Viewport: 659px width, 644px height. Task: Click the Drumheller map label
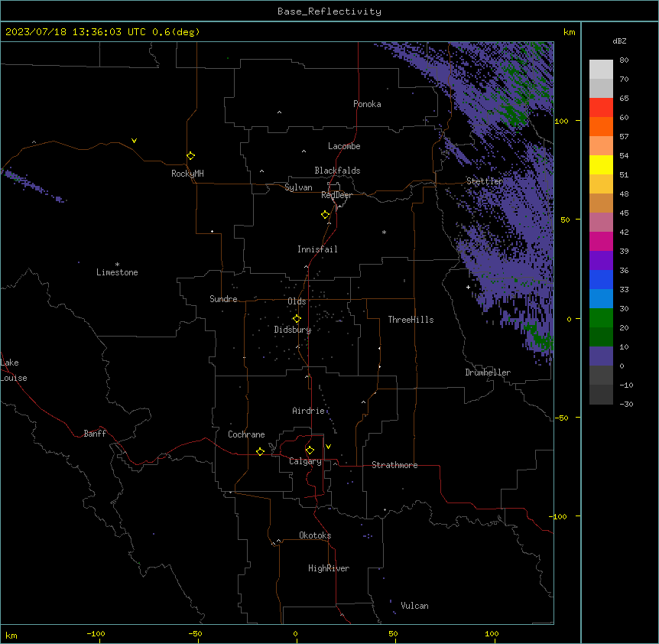pos(488,372)
